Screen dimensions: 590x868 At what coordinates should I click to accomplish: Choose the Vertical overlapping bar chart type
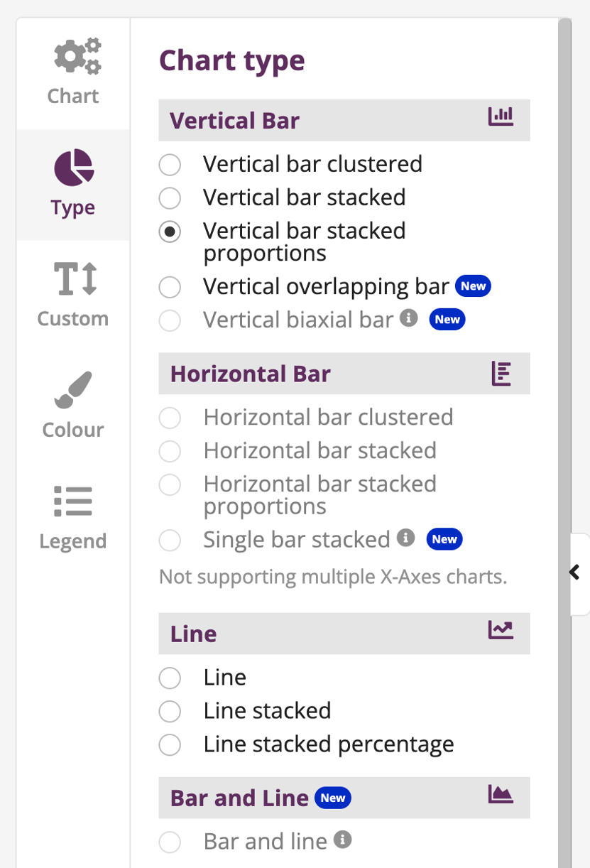coord(170,286)
